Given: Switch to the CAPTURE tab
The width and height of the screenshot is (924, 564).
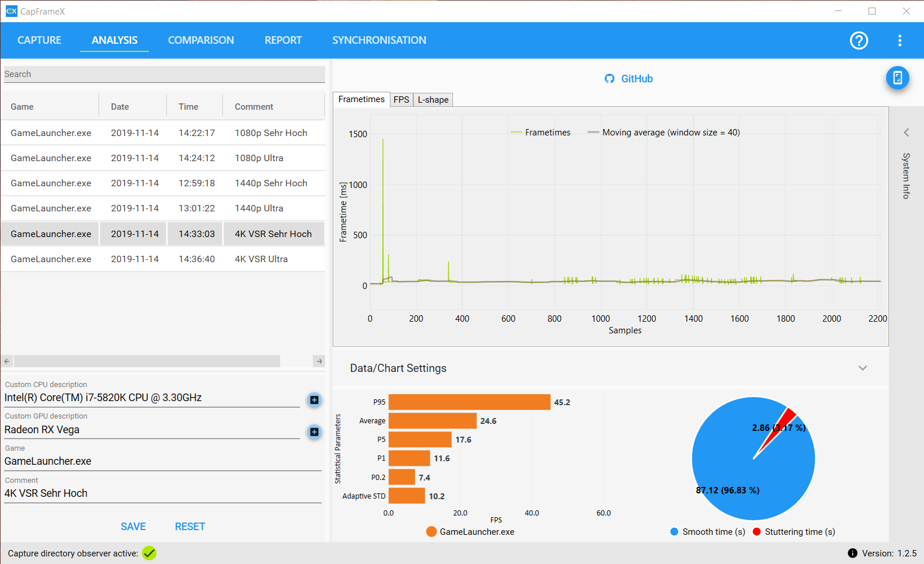Looking at the screenshot, I should point(39,40).
